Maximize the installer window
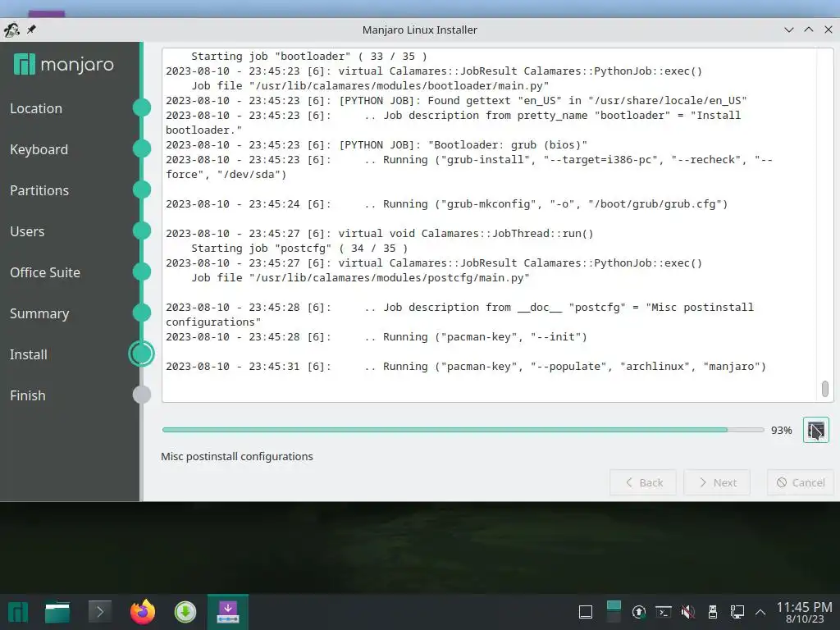 coord(808,30)
